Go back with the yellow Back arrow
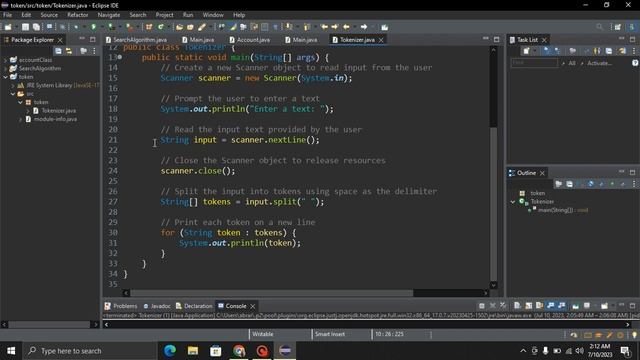Image resolution: width=640 pixels, height=360 pixels. (x=346, y=27)
